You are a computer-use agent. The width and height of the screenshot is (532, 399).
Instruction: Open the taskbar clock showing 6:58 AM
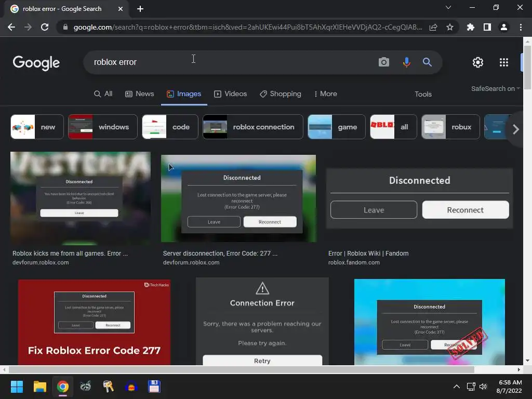[x=509, y=387]
